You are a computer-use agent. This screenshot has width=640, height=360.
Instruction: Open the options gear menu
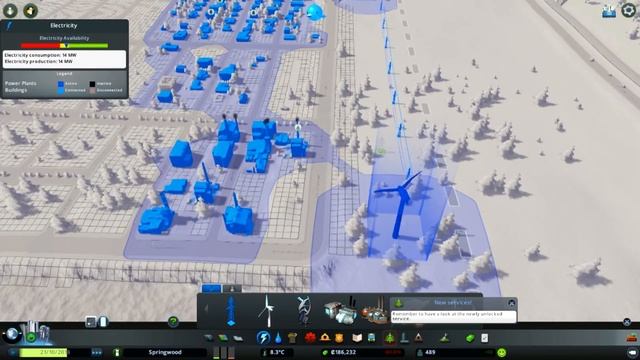(x=629, y=10)
